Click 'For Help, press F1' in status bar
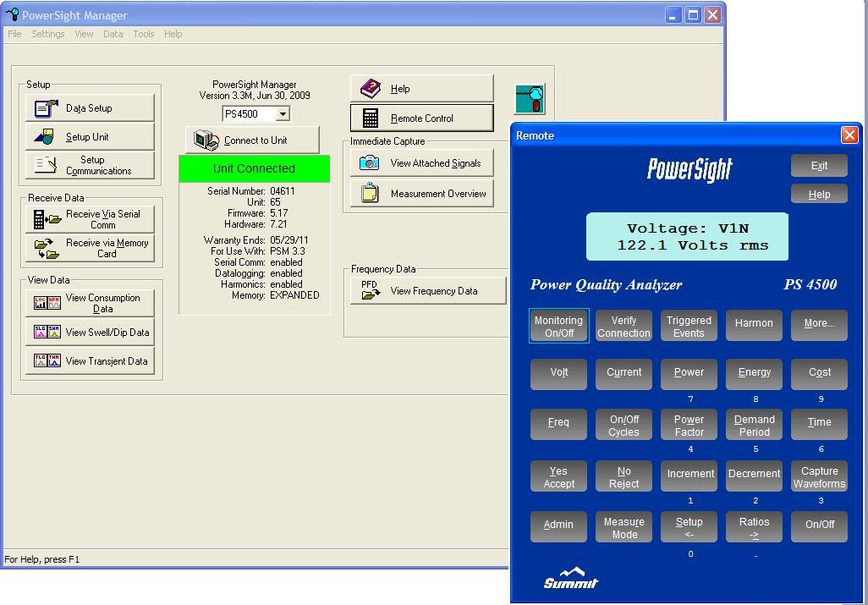This screenshot has height=605, width=868. (42, 559)
